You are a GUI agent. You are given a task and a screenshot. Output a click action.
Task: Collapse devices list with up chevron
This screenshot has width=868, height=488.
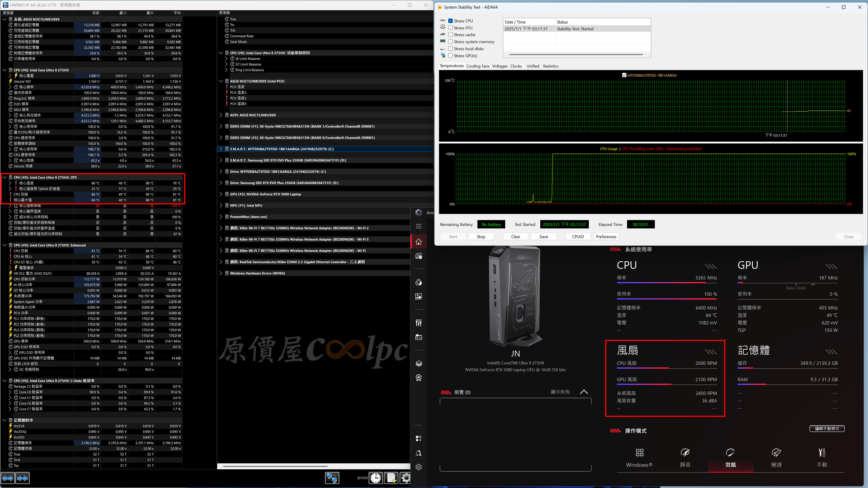[584, 392]
